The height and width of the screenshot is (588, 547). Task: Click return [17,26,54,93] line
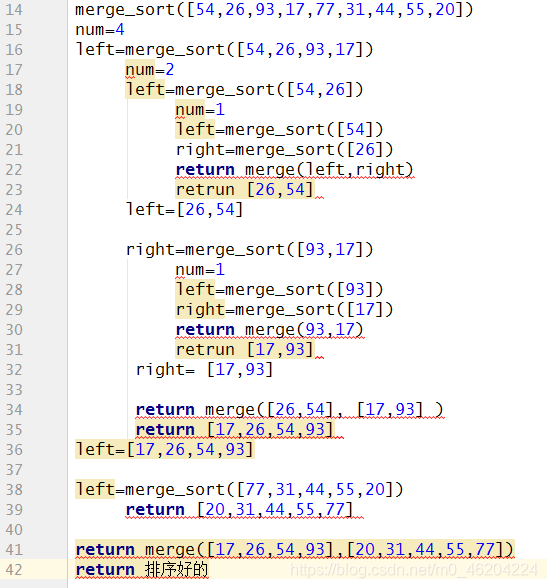(235, 430)
